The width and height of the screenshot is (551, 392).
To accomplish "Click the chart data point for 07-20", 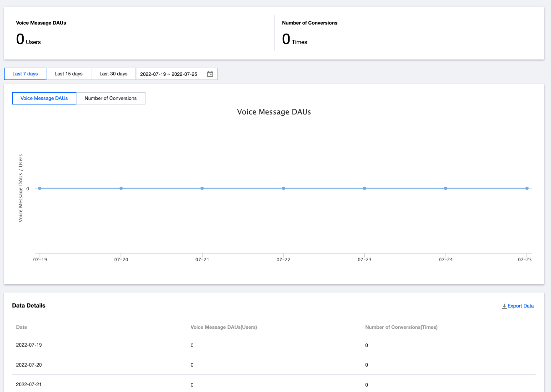I will click(x=121, y=188).
